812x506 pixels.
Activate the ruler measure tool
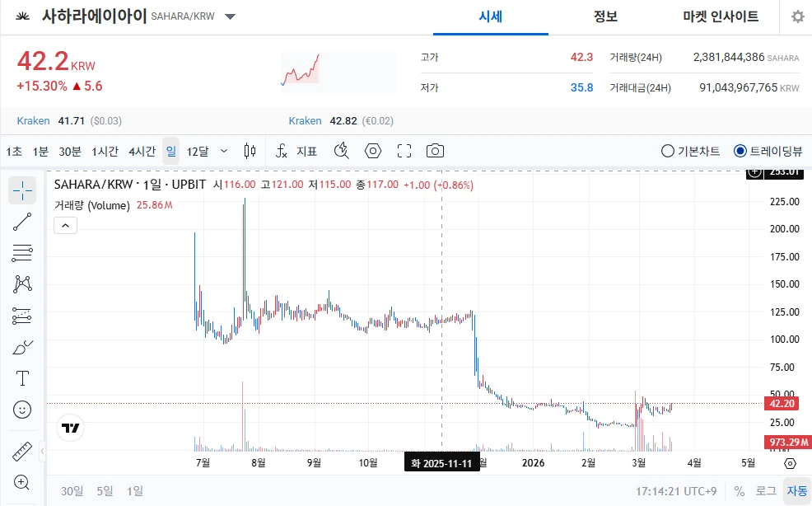(x=22, y=452)
